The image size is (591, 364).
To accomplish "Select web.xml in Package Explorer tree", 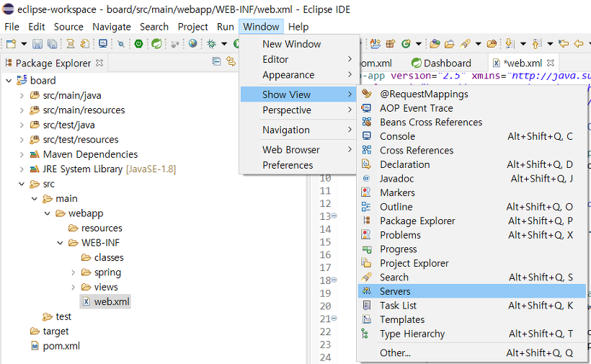I will (106, 302).
